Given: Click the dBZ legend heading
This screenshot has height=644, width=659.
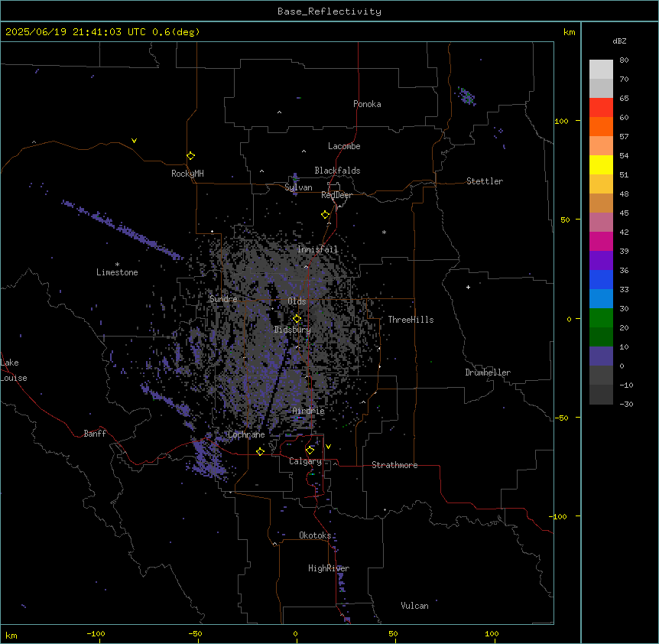Looking at the screenshot, I should pyautogui.click(x=619, y=41).
